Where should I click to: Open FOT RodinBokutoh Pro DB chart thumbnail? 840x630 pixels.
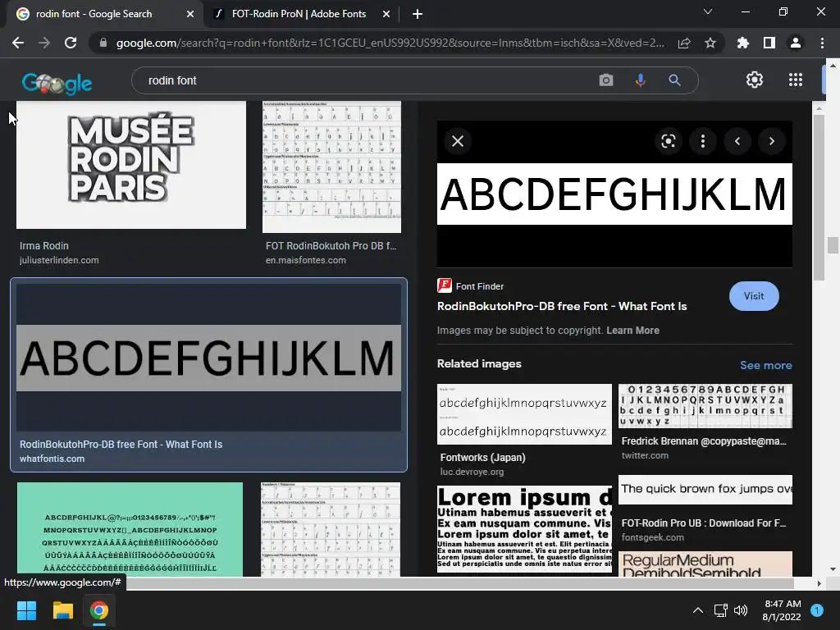(331, 167)
